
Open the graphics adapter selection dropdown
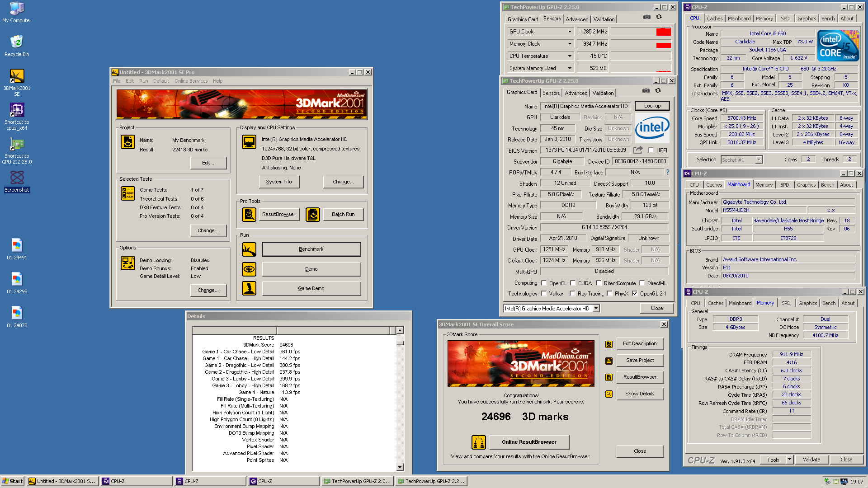[x=596, y=309]
